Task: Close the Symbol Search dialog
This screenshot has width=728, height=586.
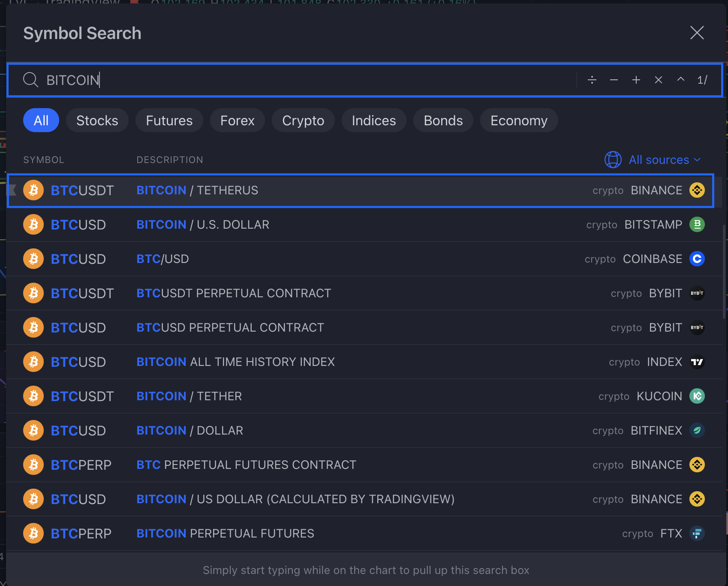Action: (x=697, y=33)
